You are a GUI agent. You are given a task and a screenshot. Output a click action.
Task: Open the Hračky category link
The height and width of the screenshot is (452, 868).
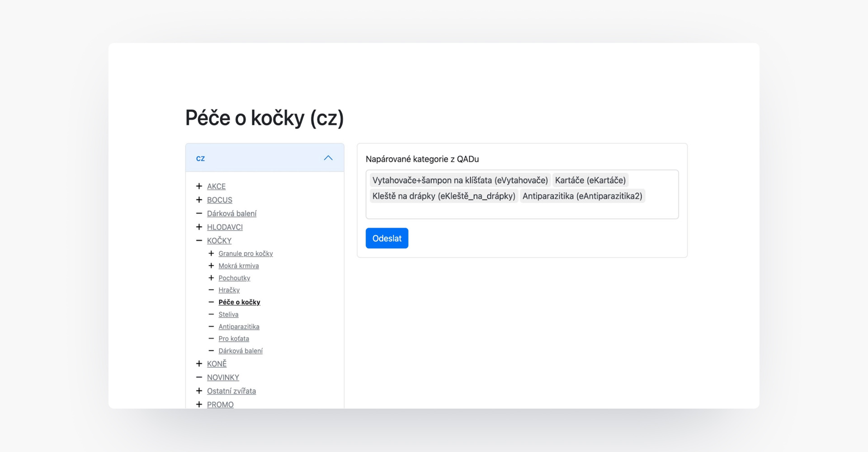(229, 290)
